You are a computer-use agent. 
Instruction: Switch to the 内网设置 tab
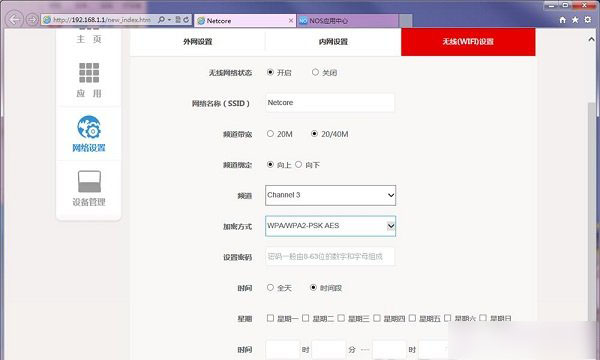[x=333, y=41]
